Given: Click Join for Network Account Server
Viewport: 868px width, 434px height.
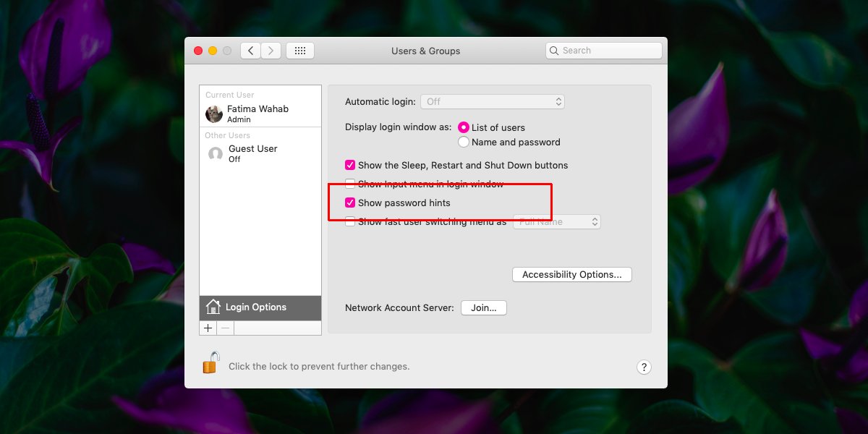Looking at the screenshot, I should point(483,307).
